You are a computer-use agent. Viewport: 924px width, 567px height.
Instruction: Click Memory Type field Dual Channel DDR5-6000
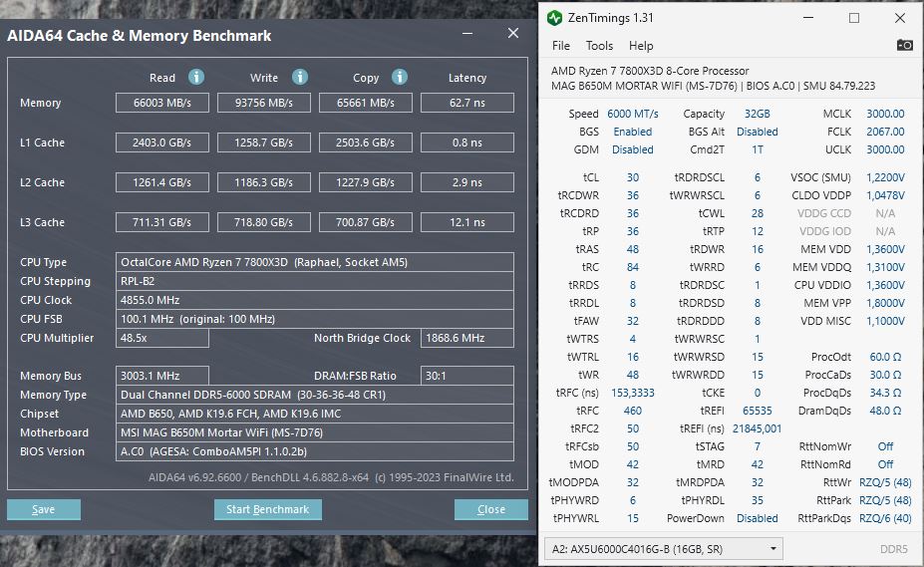(x=315, y=395)
